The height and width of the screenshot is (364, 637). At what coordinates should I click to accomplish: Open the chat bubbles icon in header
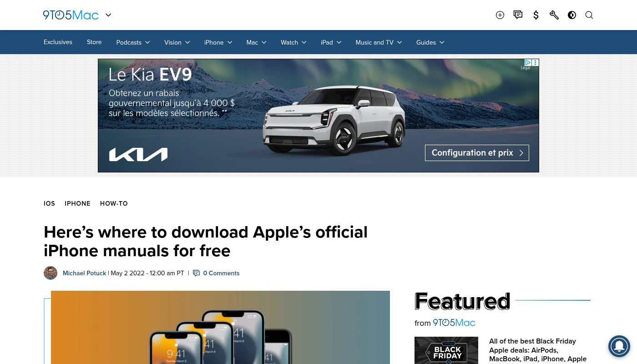click(518, 15)
